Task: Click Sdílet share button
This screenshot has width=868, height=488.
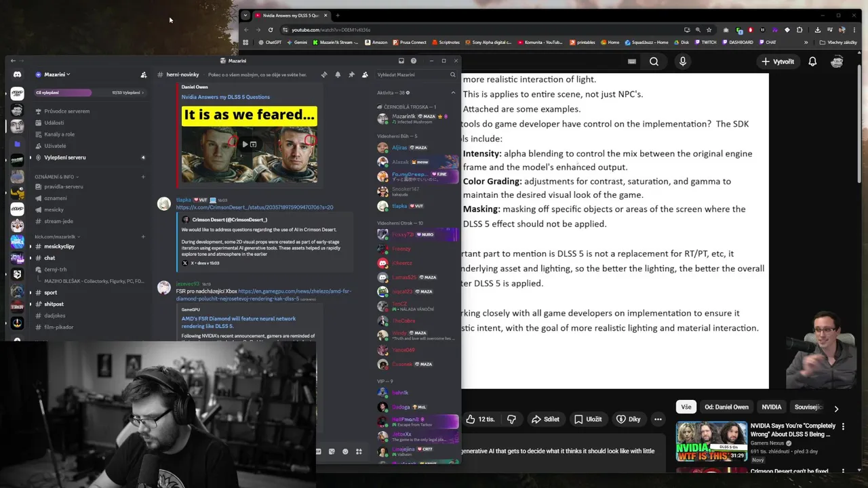Action: [545, 420]
